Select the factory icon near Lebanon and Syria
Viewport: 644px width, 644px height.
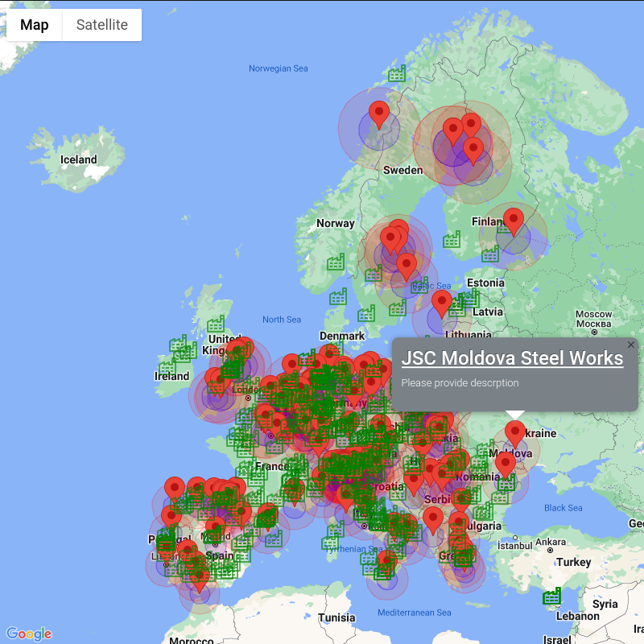pos(551,597)
